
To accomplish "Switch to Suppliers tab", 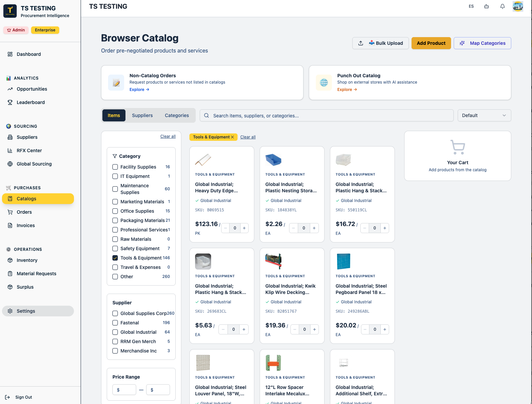I will pyautogui.click(x=142, y=115).
